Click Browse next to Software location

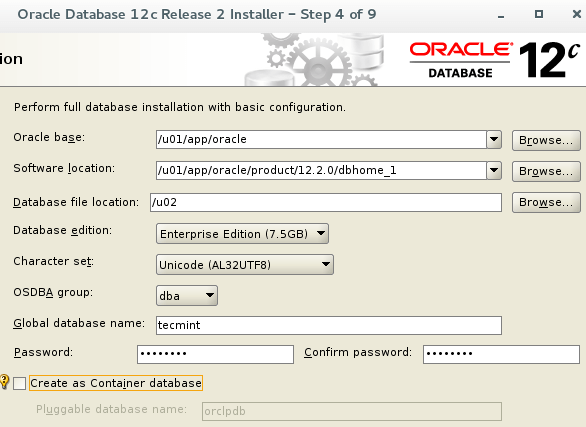(546, 171)
